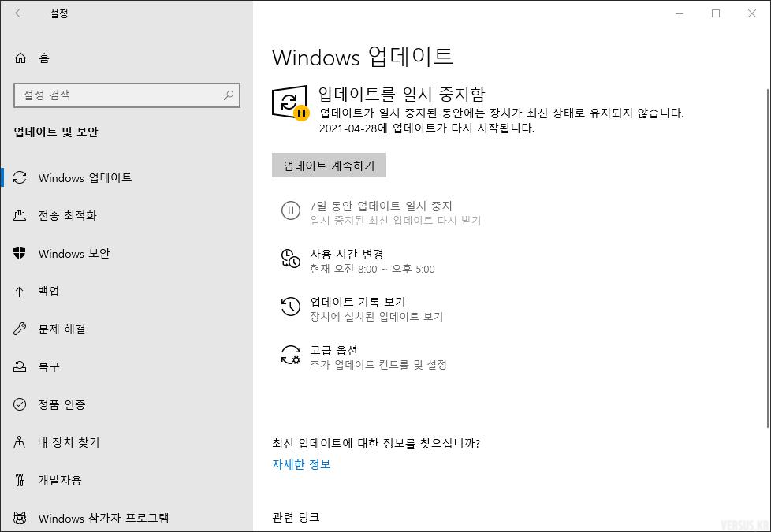This screenshot has height=532, width=771.
Task: Open Windows 참가자 프로그램 page
Action: [104, 518]
